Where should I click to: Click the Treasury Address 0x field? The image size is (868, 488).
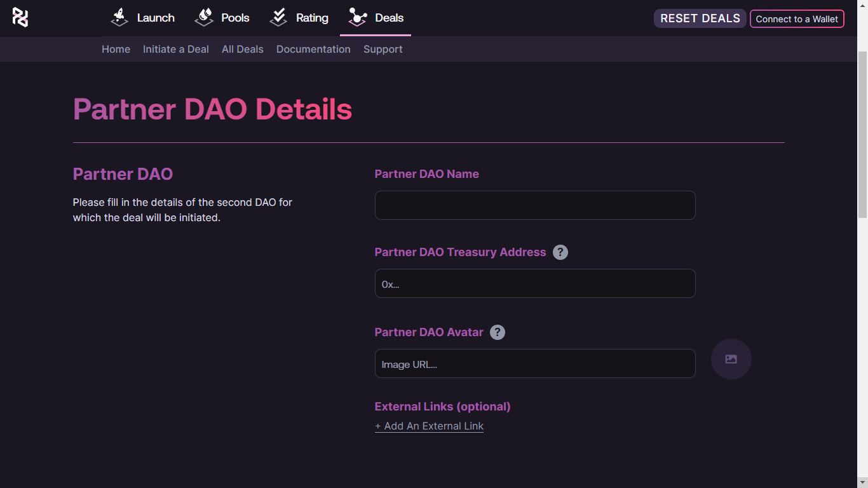535,283
